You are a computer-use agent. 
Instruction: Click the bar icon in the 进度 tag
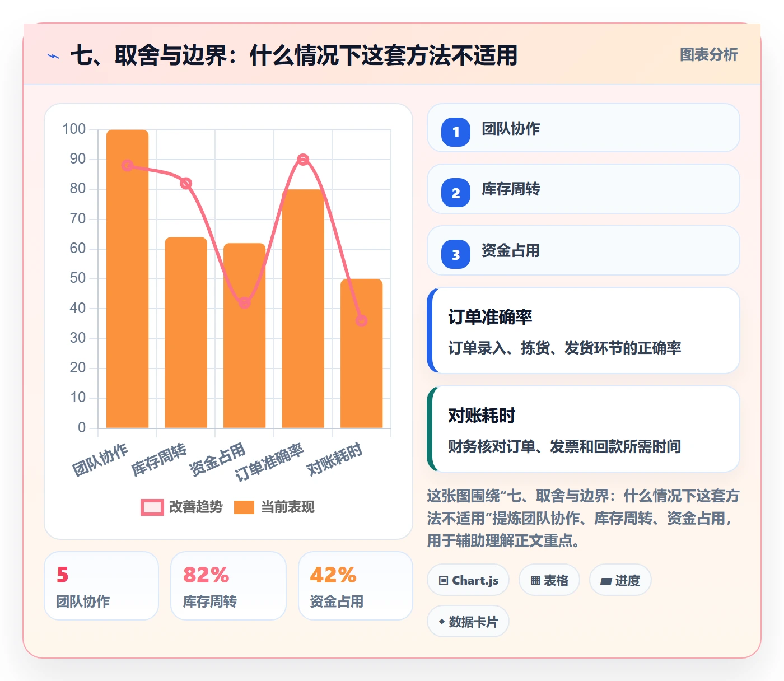pyautogui.click(x=606, y=581)
